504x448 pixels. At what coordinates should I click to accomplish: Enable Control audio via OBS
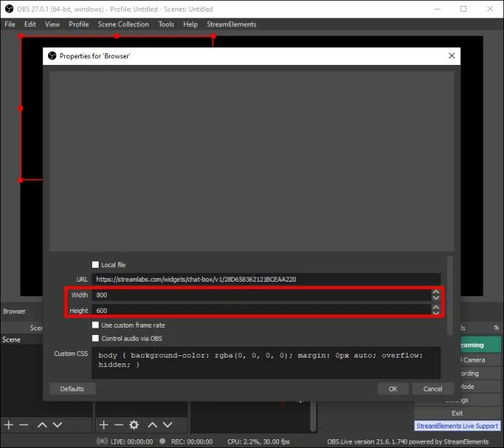96,338
